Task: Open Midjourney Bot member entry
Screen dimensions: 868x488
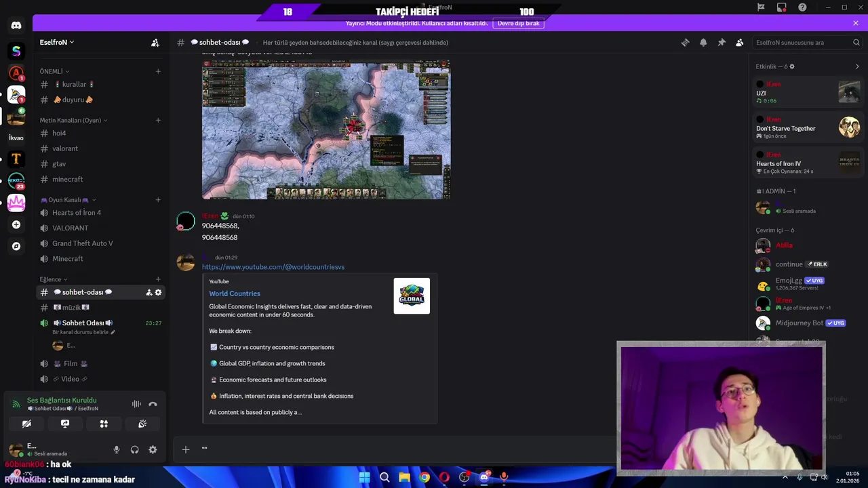Action: (x=808, y=323)
